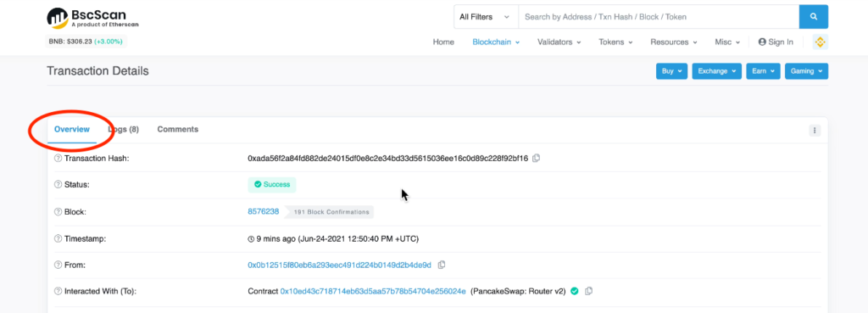868x313 pixels.
Task: Click the help icon beside Timestamp
Action: pyautogui.click(x=58, y=238)
